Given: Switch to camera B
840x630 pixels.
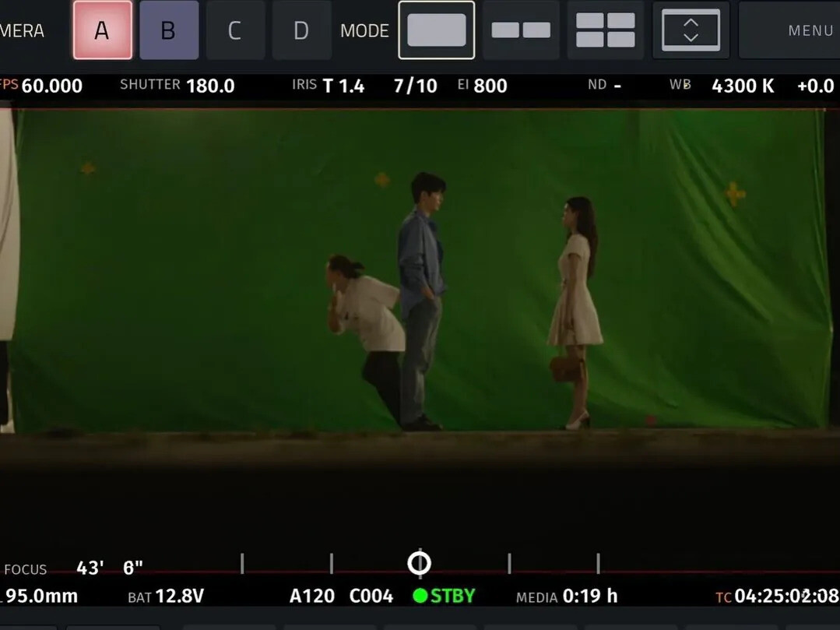Looking at the screenshot, I should (169, 30).
